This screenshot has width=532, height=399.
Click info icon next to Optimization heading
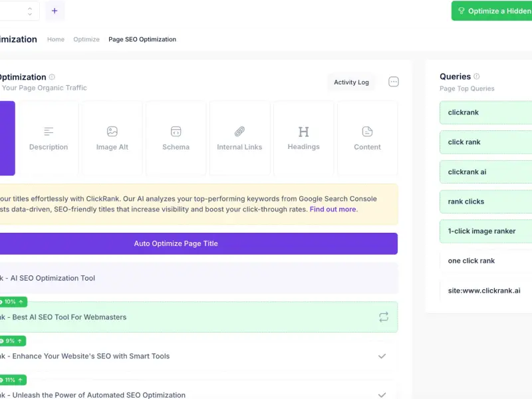[x=52, y=77]
